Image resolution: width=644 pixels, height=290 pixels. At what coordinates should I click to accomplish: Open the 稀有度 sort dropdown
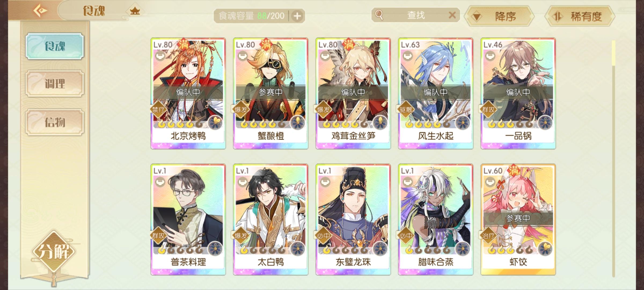(580, 16)
